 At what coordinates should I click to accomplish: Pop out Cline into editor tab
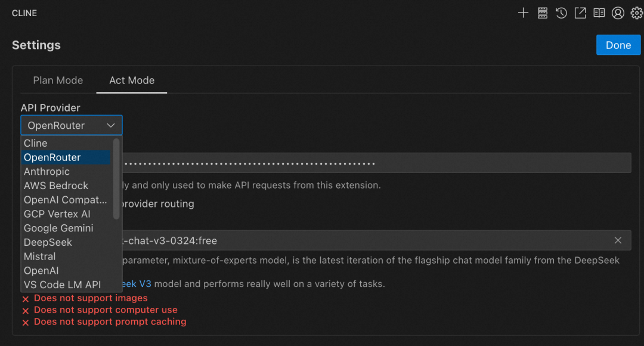pyautogui.click(x=580, y=13)
